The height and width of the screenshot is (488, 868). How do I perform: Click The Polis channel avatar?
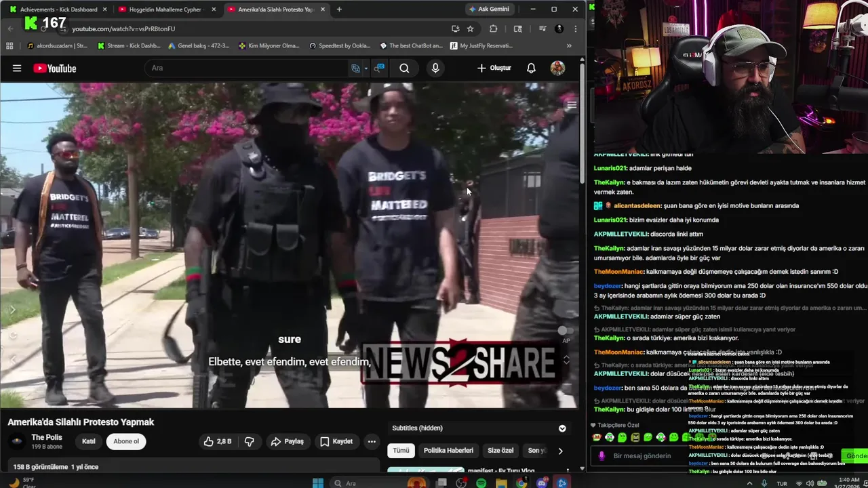tap(17, 441)
